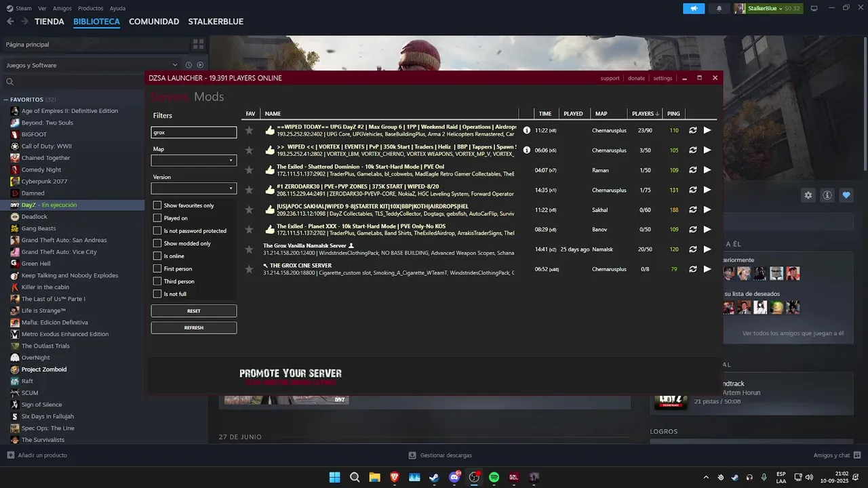Star THE GROX CINE SERVER row
The height and width of the screenshot is (488, 868).
(249, 269)
